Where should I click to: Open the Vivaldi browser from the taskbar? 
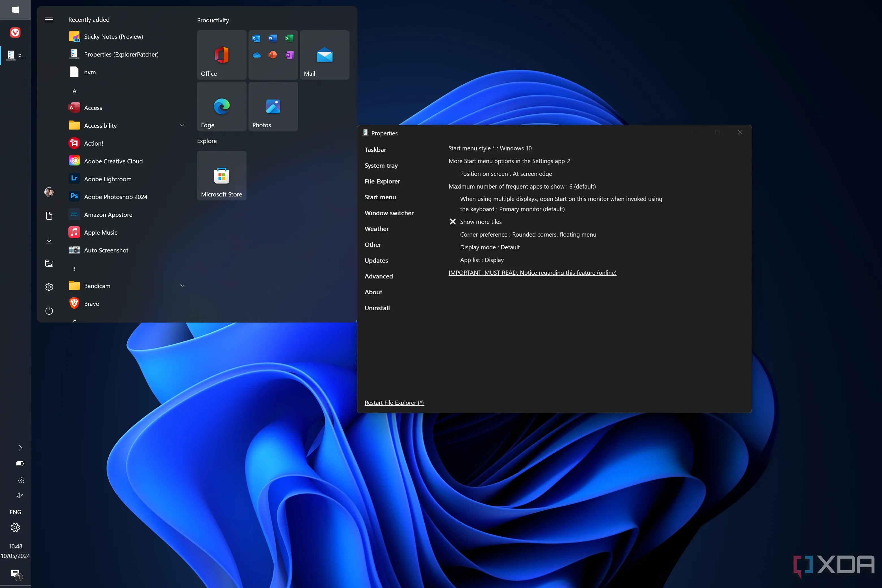[15, 33]
